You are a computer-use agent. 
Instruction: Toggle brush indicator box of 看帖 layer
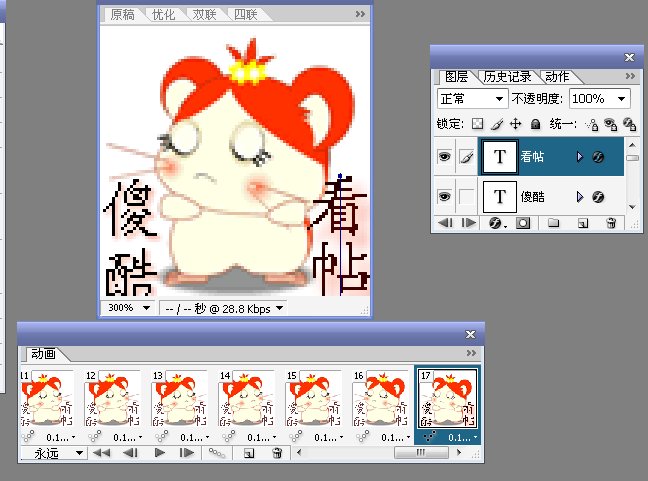tap(467, 157)
